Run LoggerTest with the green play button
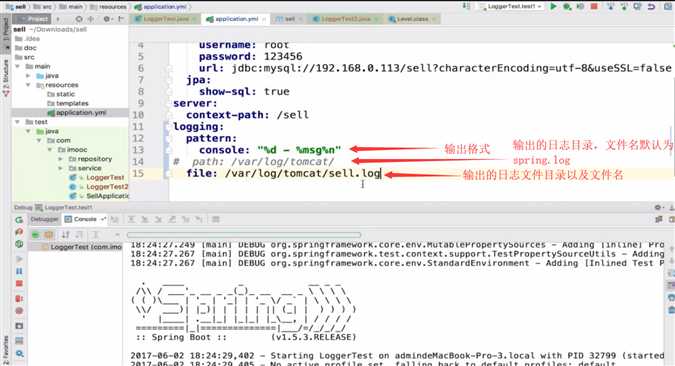Viewport: 675px width, 366px height. [x=553, y=6]
